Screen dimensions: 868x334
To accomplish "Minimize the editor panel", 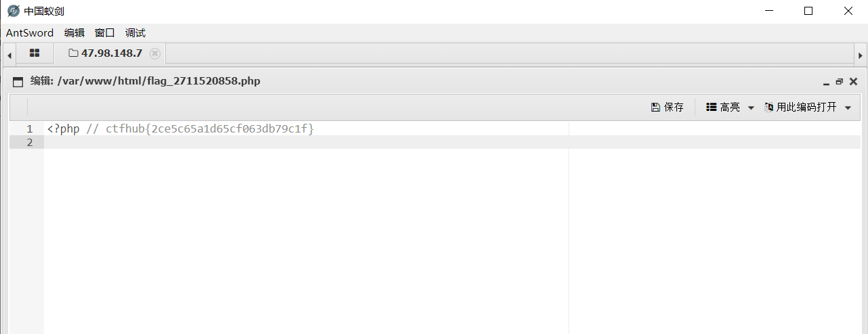I will click(826, 82).
